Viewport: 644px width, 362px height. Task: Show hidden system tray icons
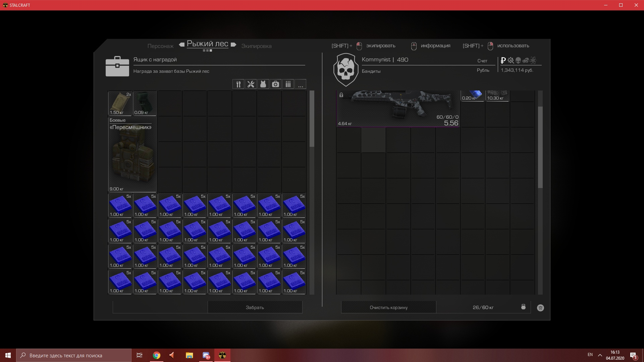(600, 355)
